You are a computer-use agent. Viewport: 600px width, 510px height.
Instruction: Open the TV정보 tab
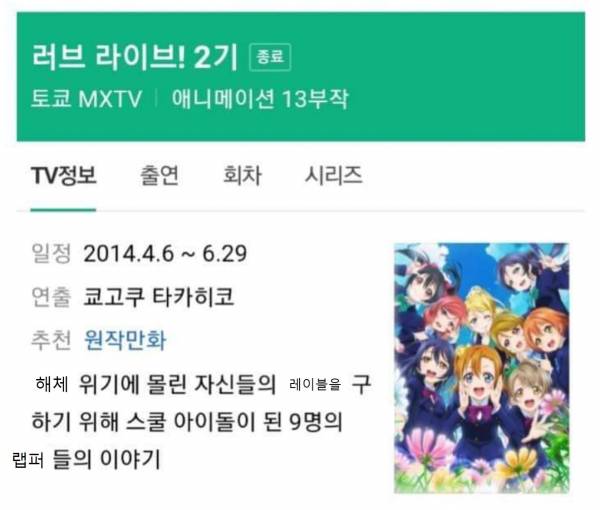click(x=64, y=176)
